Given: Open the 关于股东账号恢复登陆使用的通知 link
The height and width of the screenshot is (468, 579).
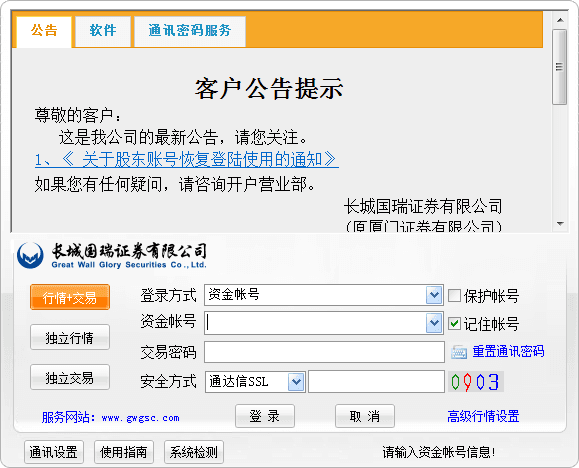Looking at the screenshot, I should coord(186,160).
